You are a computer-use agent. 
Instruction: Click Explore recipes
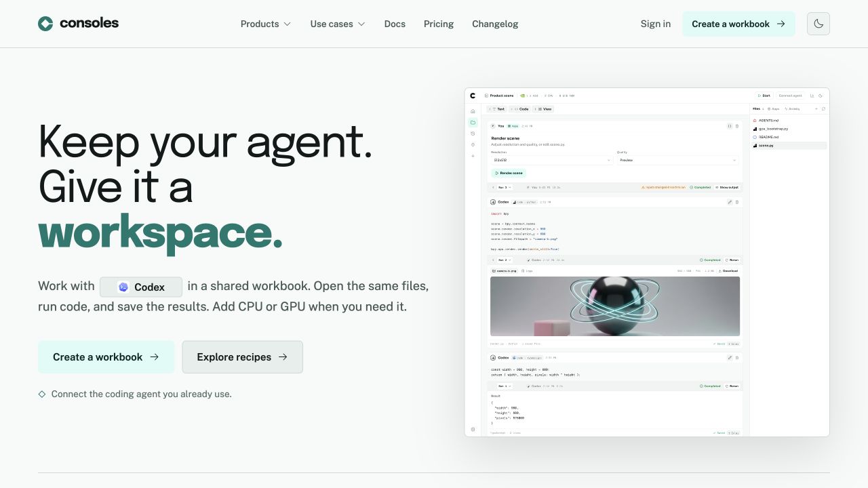pyautogui.click(x=242, y=357)
